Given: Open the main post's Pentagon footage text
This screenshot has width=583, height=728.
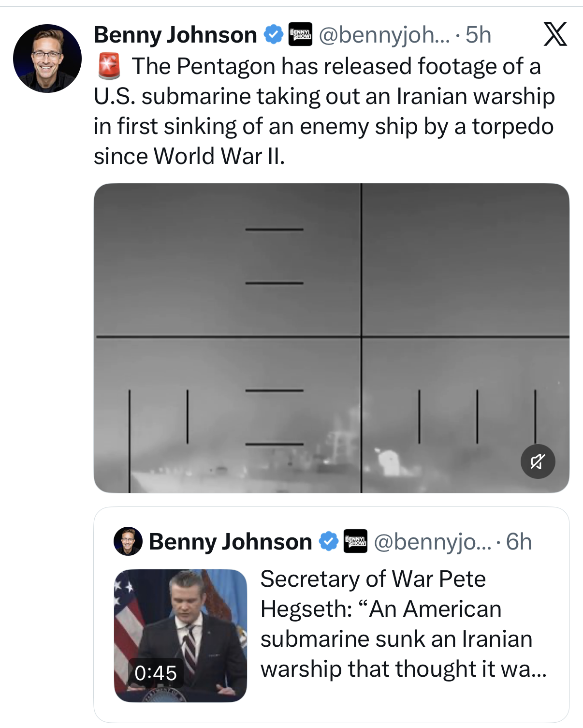Looking at the screenshot, I should coord(324,111).
